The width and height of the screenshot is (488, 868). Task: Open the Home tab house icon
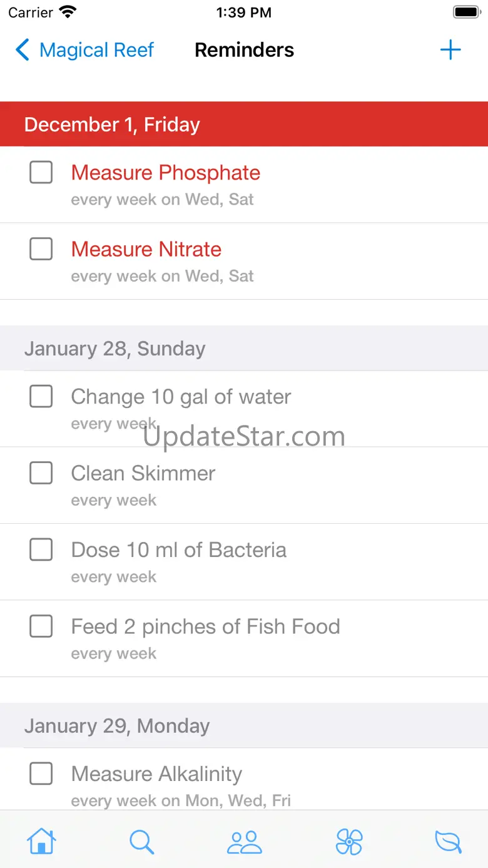[x=41, y=841]
